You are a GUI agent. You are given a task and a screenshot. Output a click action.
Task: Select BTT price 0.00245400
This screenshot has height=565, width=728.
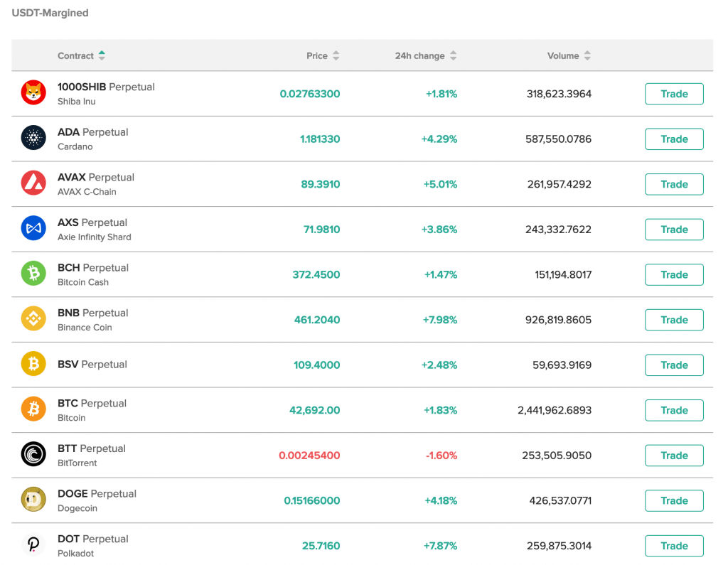coord(309,456)
